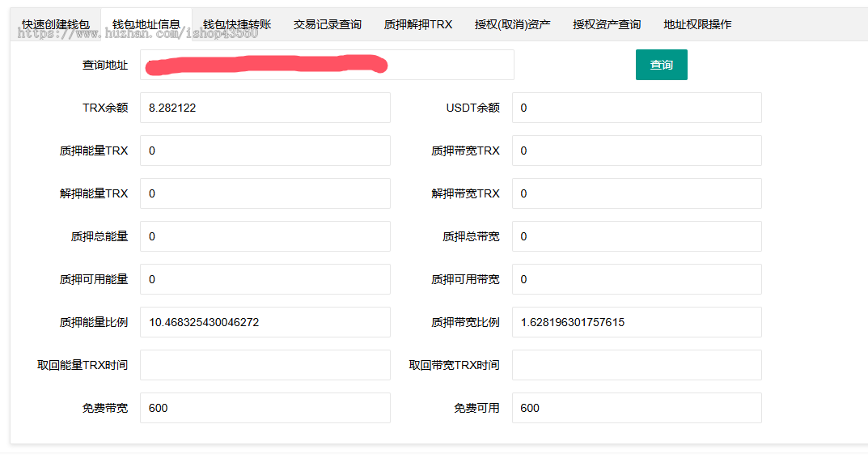
Task: Click the 取回能量TRX时间 label
Action: tap(83, 365)
